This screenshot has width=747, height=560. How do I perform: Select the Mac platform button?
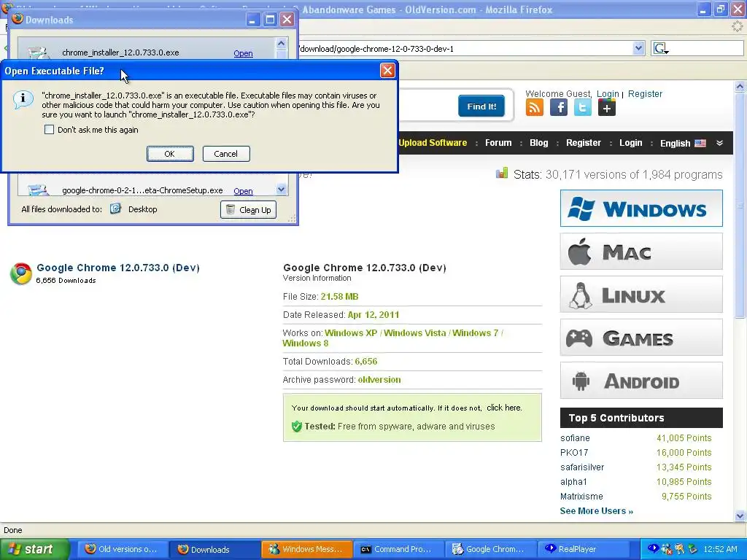coord(641,252)
